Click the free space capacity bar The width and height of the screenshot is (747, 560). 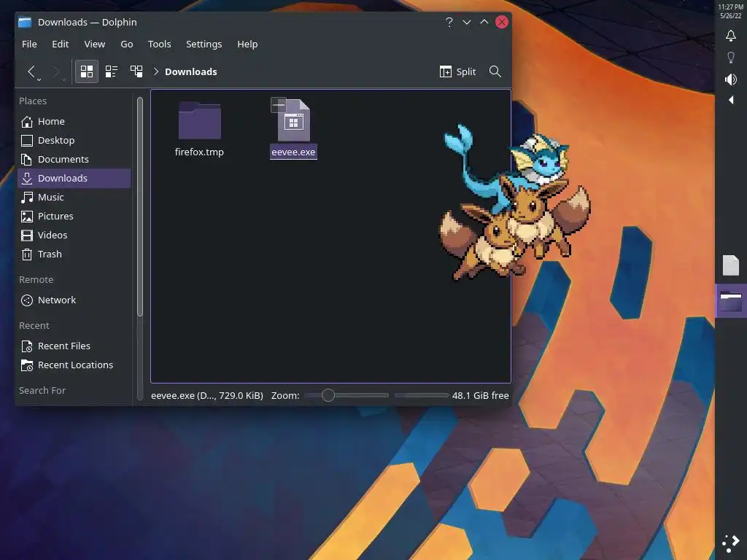coord(422,395)
